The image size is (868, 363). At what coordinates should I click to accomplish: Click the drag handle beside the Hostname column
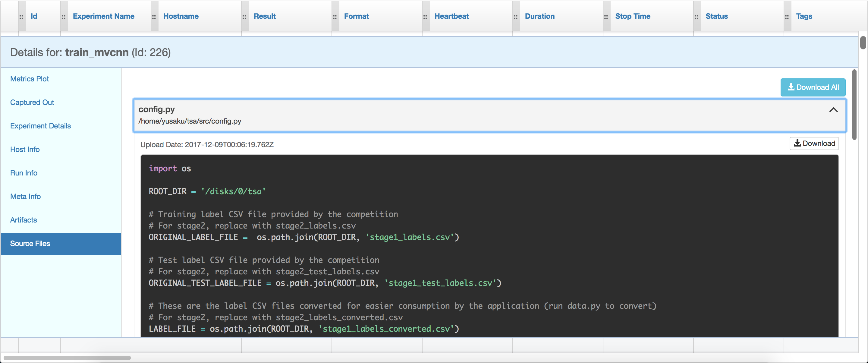click(x=153, y=16)
